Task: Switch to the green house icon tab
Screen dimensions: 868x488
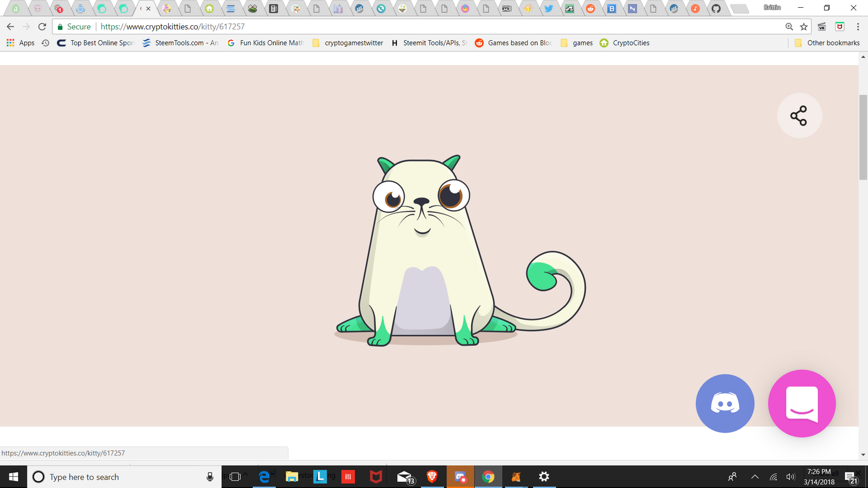Action: [x=209, y=8]
